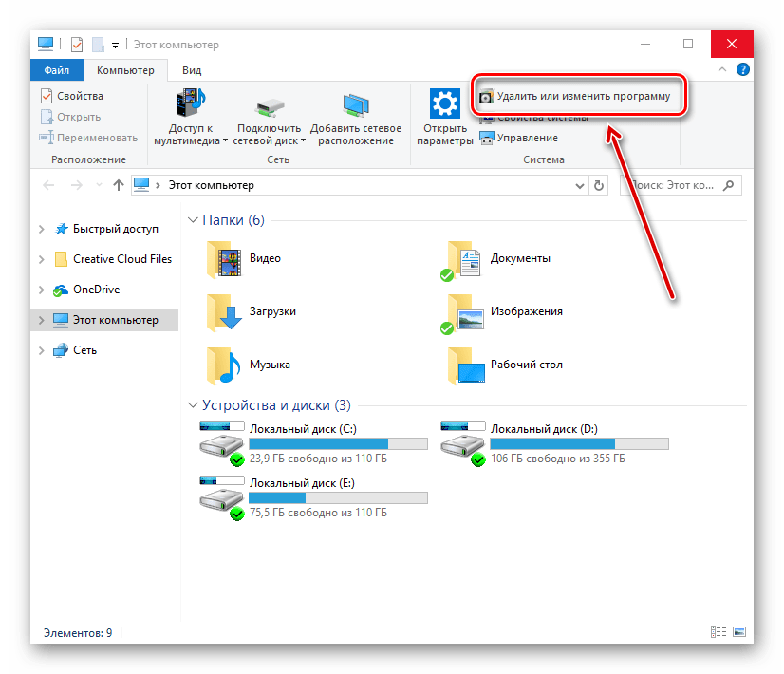Screen dimensions: 784x674
Task: Select Сеть in navigation pane
Action: [76, 350]
